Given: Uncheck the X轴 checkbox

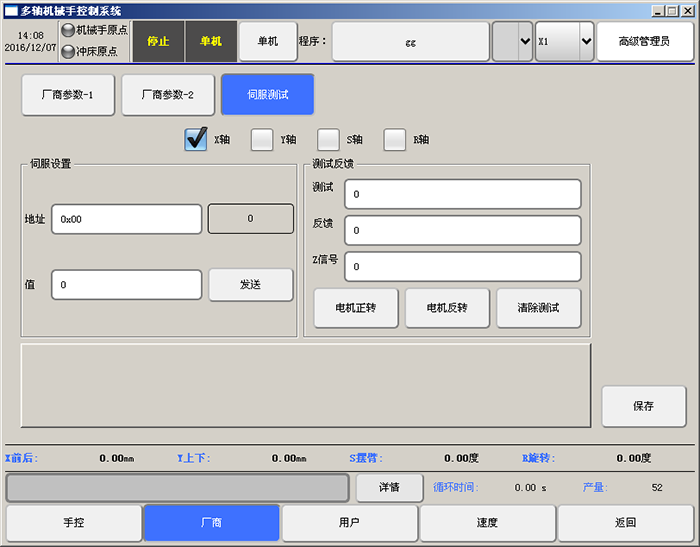Looking at the screenshot, I should 196,140.
